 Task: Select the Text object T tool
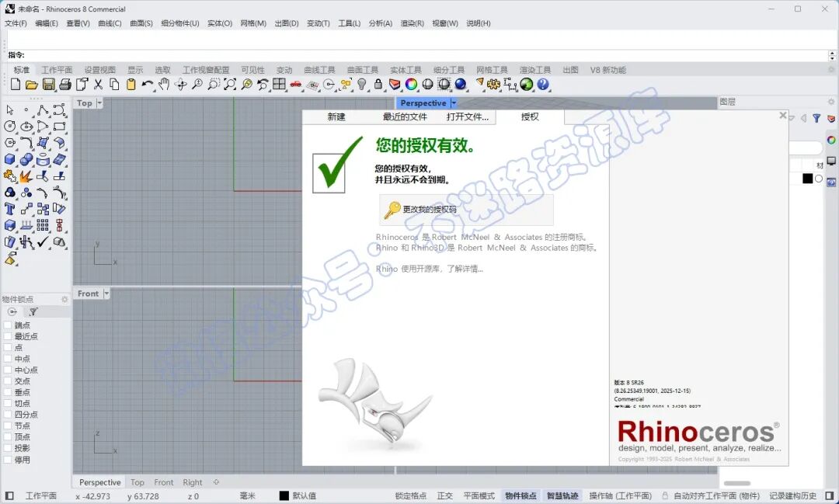[x=9, y=209]
